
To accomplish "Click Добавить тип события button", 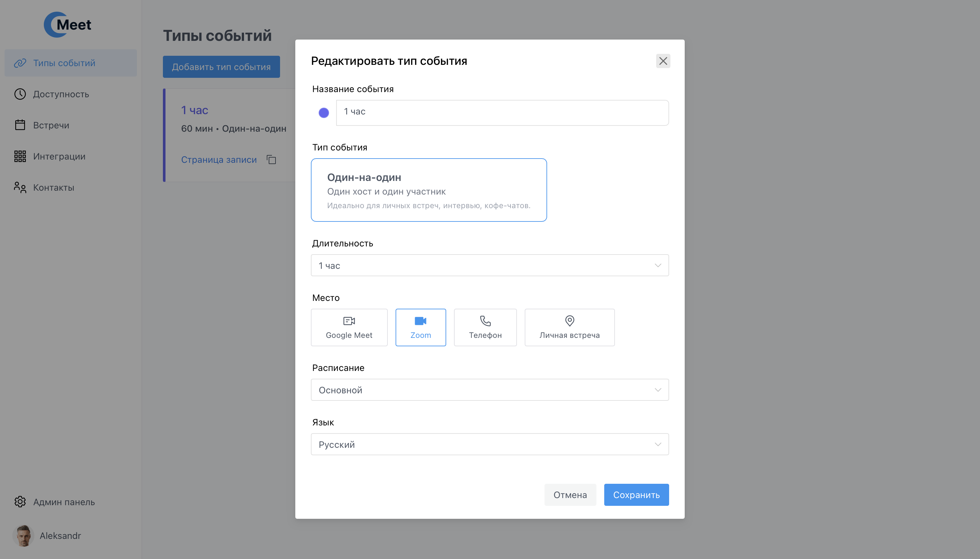I will click(x=221, y=67).
